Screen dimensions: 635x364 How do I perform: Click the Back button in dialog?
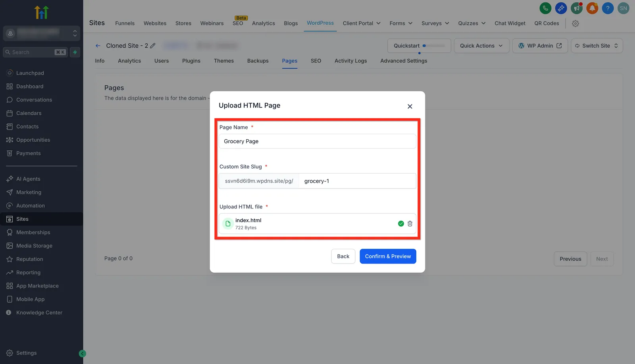click(x=343, y=256)
